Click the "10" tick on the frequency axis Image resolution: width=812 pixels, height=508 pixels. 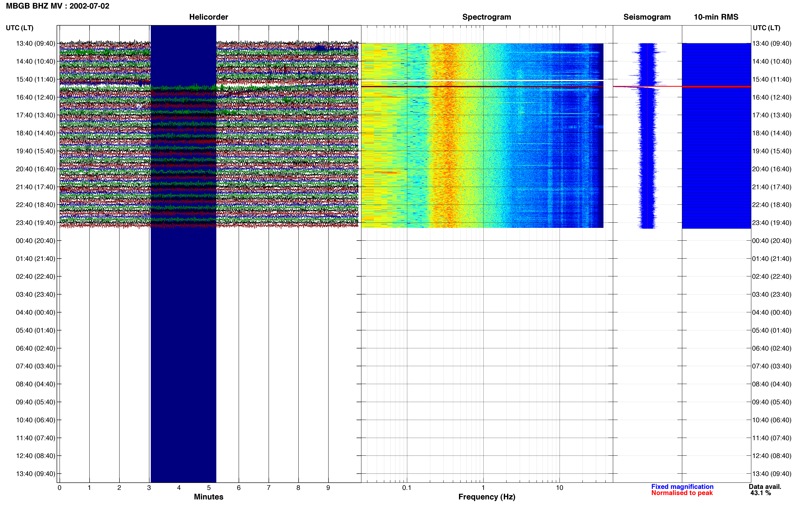[559, 488]
